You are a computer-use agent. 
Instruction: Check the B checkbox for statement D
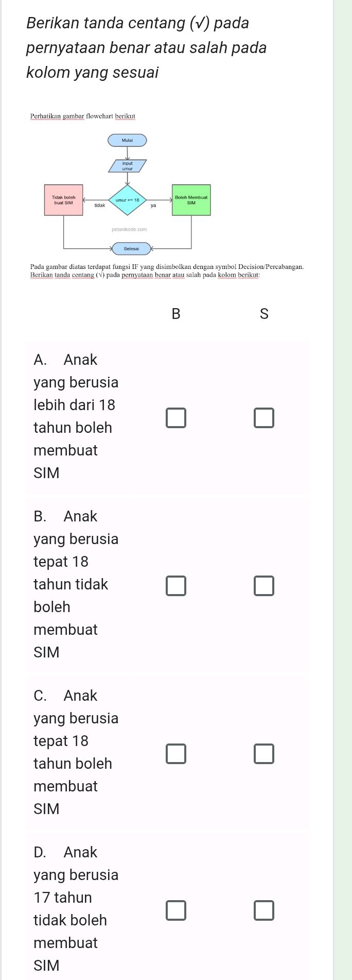coord(175,922)
